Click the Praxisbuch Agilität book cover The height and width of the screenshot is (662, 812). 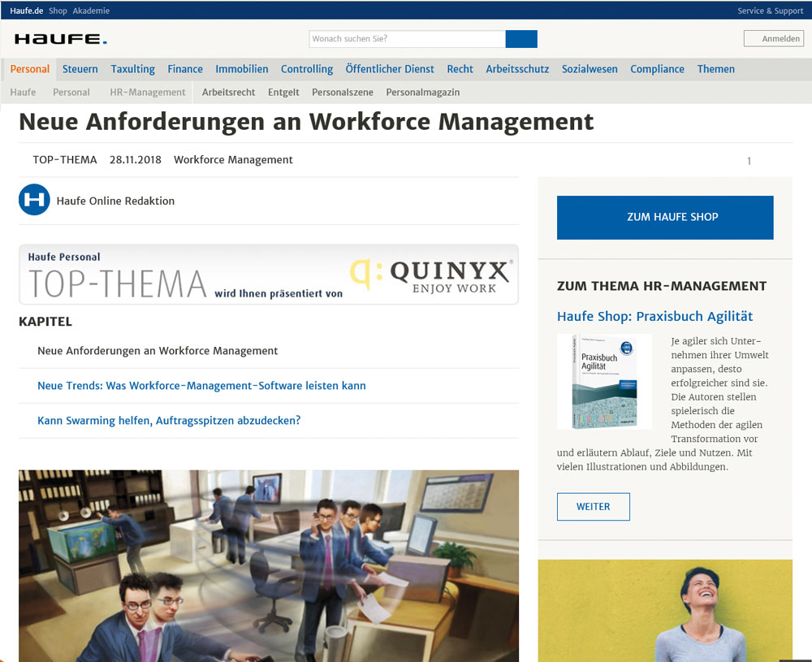coord(604,381)
